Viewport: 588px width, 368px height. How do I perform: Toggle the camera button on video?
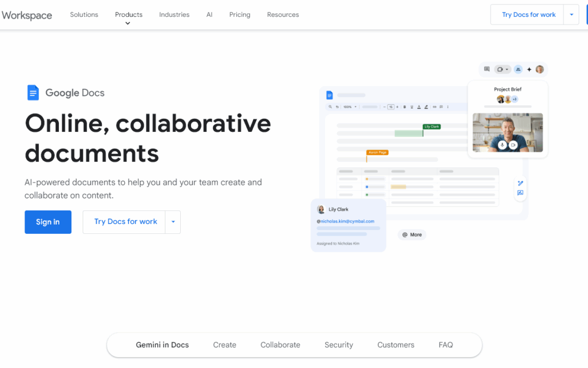pyautogui.click(x=513, y=145)
